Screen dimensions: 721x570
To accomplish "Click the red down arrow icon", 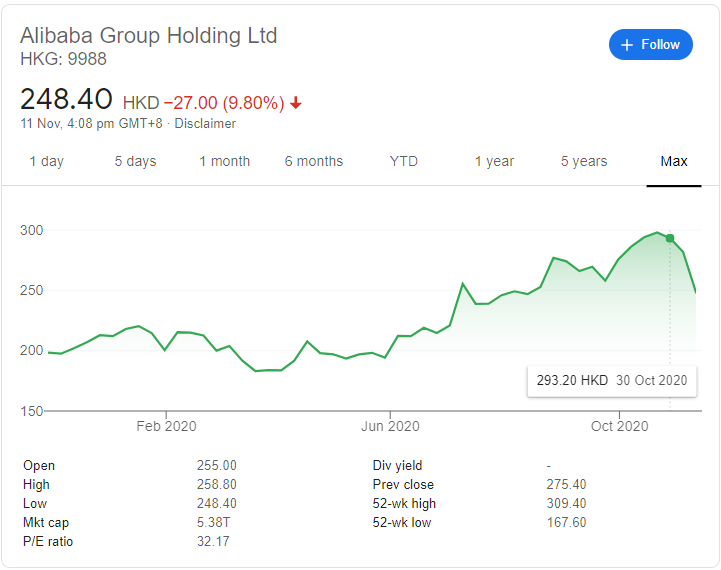I will pyautogui.click(x=296, y=103).
